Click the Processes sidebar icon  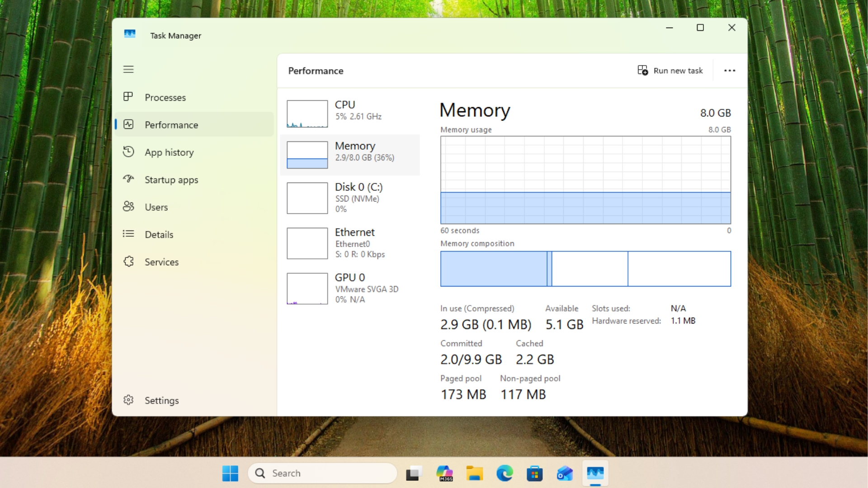tap(128, 97)
